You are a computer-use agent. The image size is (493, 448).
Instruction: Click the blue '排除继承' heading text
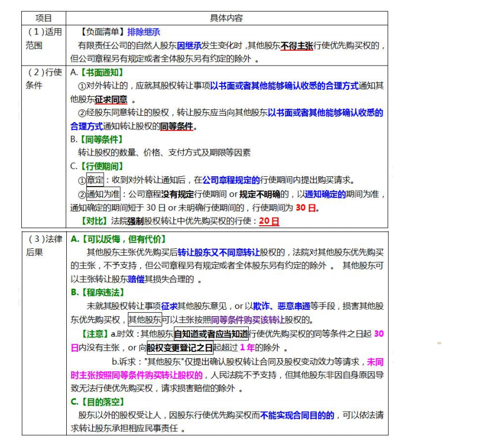pos(143,32)
